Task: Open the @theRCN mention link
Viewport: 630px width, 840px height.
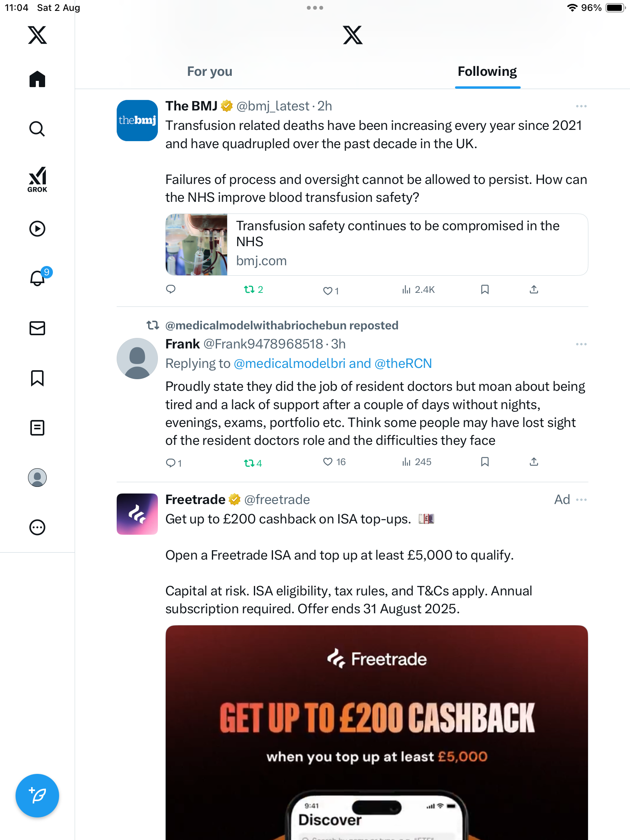Action: [403, 363]
